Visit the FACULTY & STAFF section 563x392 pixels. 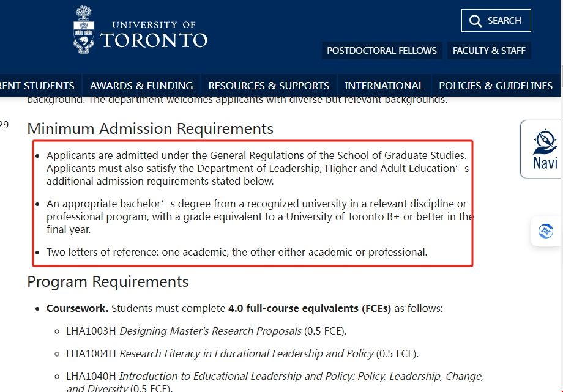pyautogui.click(x=489, y=50)
